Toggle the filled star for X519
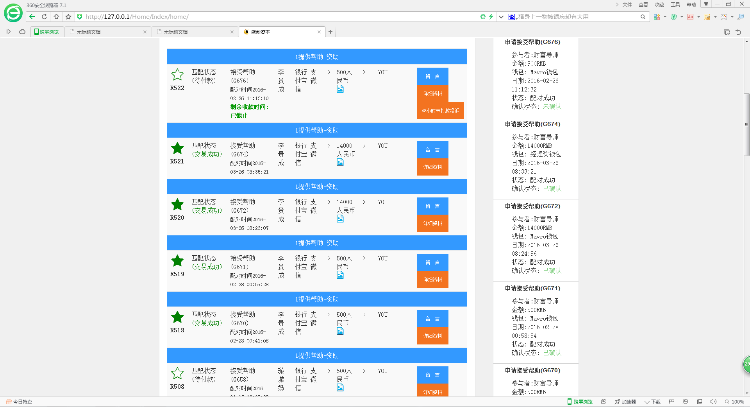The image size is (750, 407). tap(177, 261)
